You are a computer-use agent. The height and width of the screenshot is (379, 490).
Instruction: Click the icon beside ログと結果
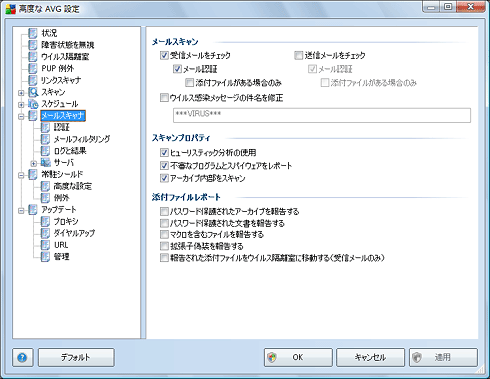45,151
